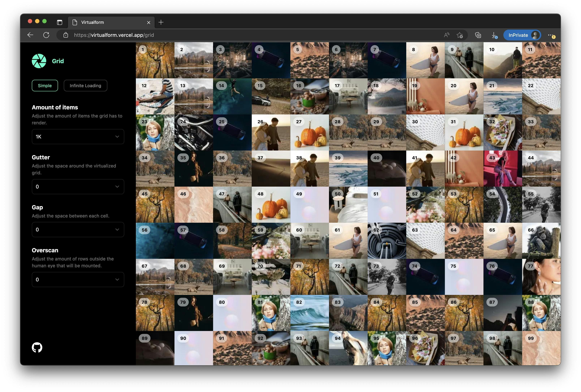
Task: Click the Collections icon
Action: click(x=478, y=35)
